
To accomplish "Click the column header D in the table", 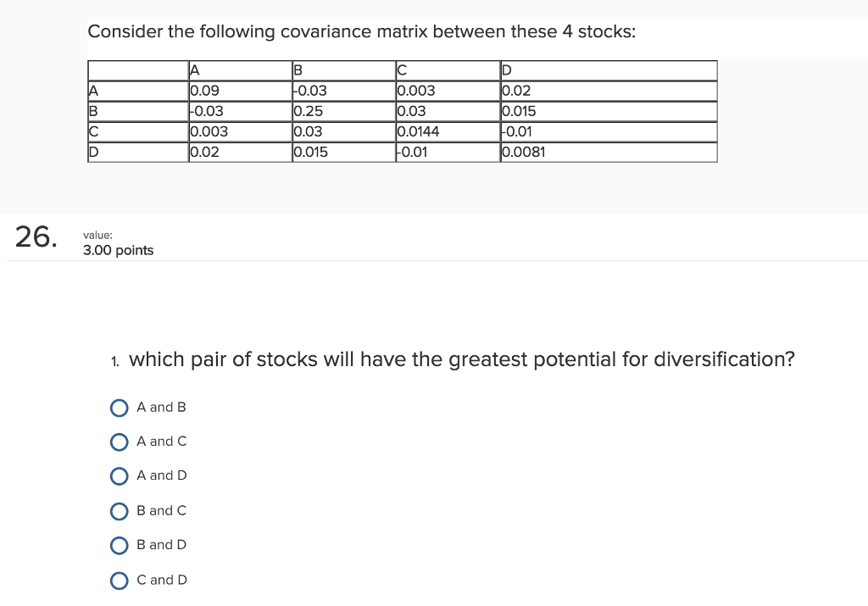I will (x=504, y=70).
